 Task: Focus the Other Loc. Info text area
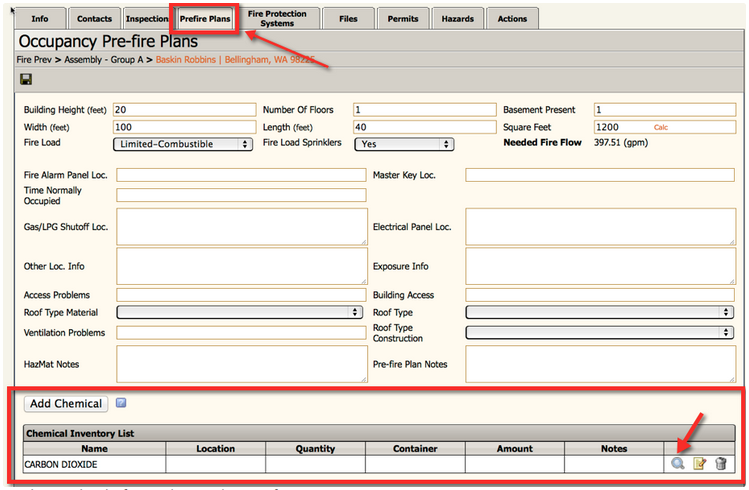tap(242, 266)
